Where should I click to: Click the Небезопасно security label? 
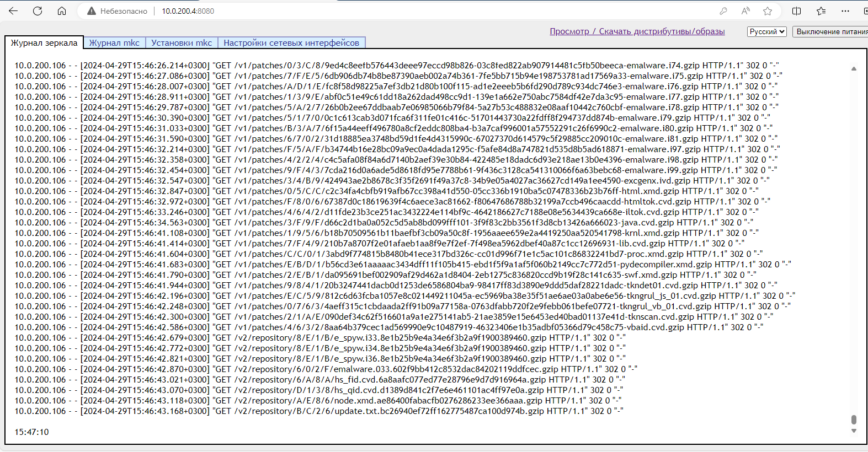pos(124,11)
